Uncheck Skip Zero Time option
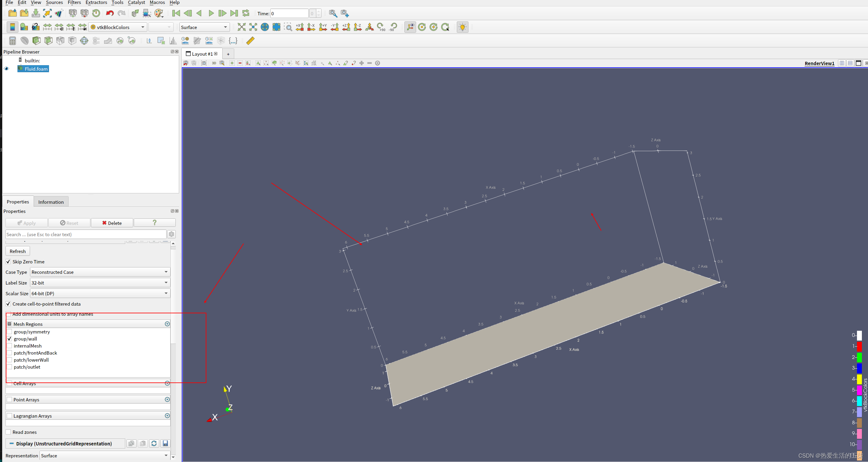 click(x=8, y=262)
